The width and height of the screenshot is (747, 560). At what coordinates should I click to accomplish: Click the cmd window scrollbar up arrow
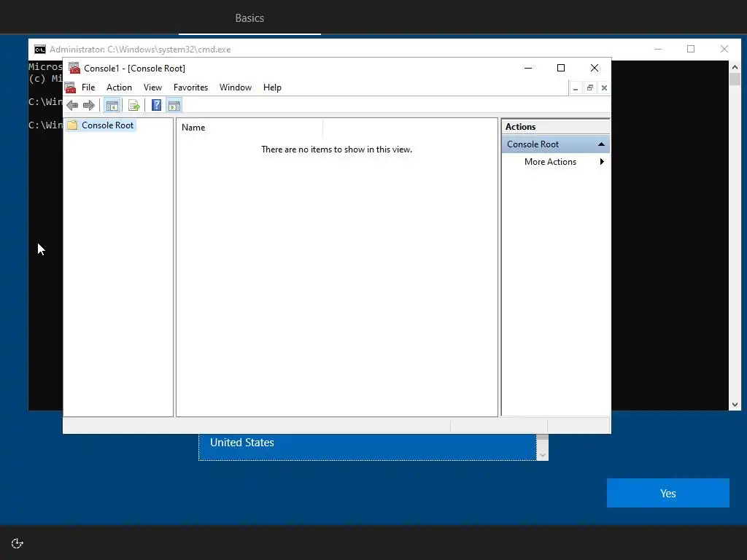point(735,67)
